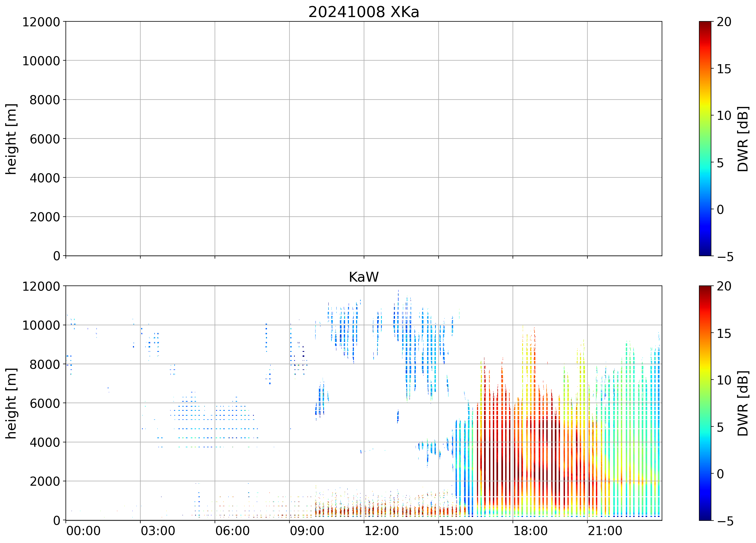Click the 18:00 time axis label
756x543 pixels.
[x=530, y=531]
